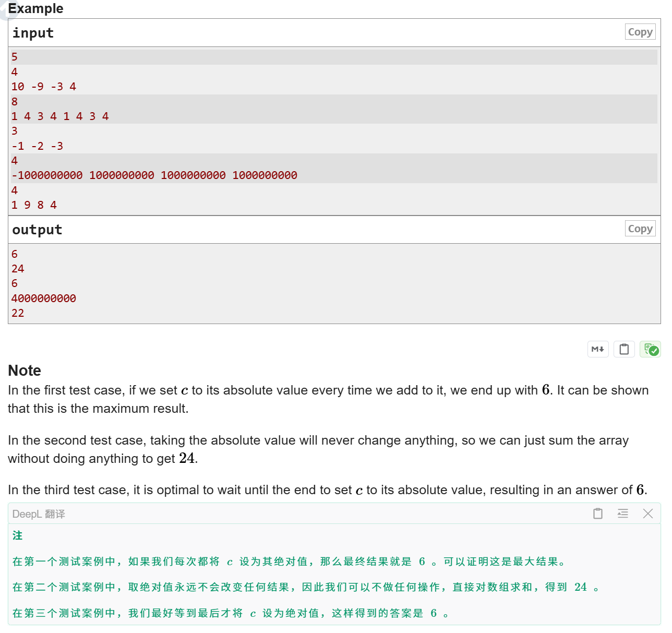
Task: Copy the output example block
Action: click(640, 229)
